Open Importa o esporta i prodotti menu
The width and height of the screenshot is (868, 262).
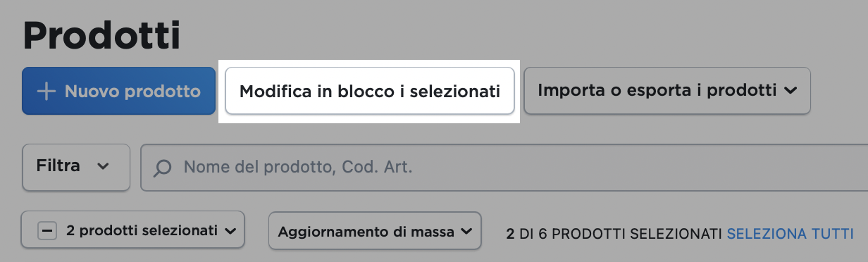click(x=667, y=90)
